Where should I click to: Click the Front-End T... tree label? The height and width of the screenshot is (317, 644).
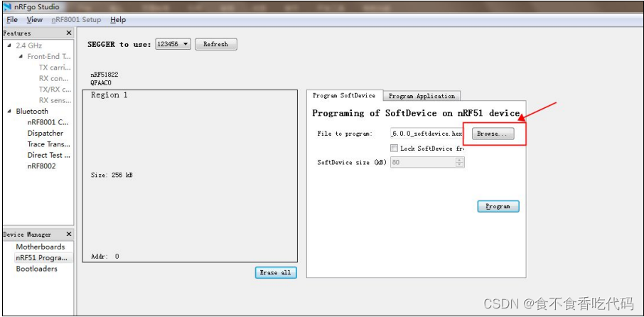[x=49, y=56]
